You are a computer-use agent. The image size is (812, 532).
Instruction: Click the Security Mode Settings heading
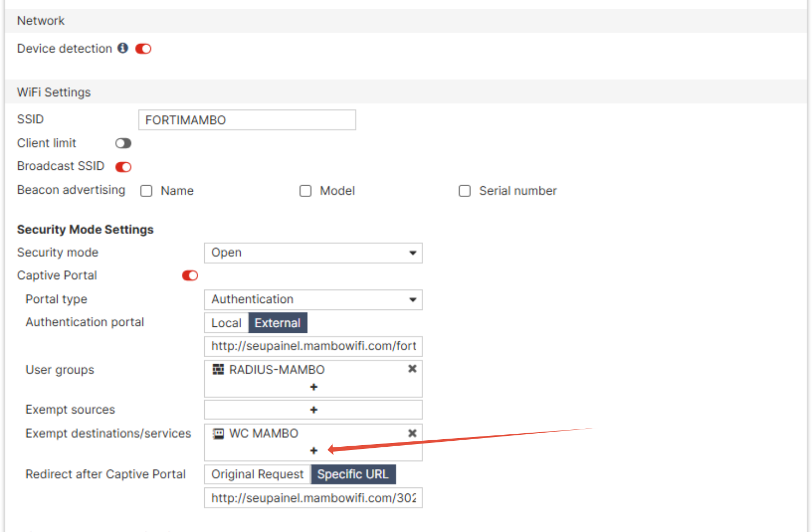pos(85,230)
